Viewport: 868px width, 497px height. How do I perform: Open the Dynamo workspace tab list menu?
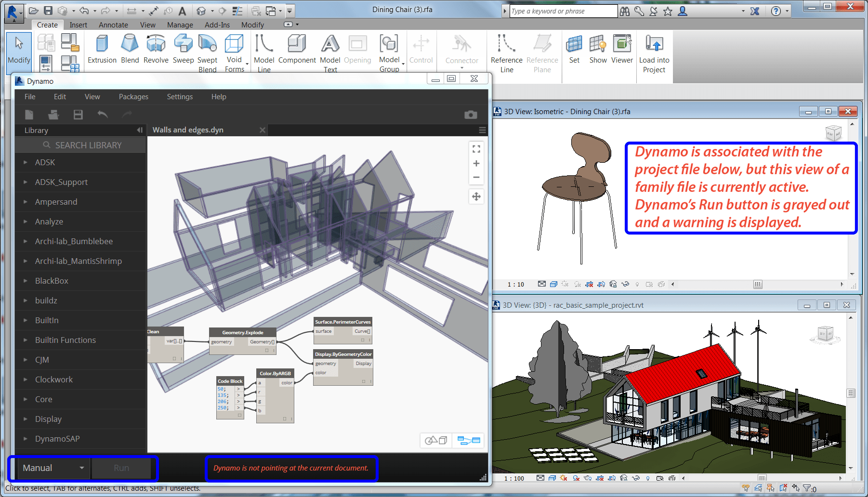[482, 130]
